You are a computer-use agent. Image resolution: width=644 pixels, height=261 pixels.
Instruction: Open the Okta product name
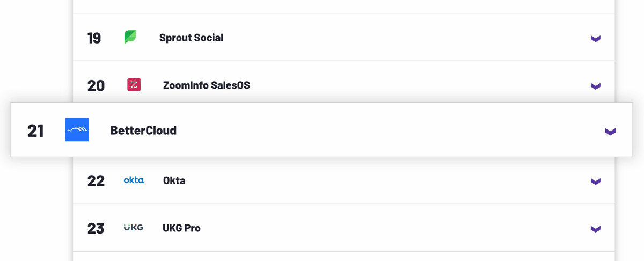point(174,180)
